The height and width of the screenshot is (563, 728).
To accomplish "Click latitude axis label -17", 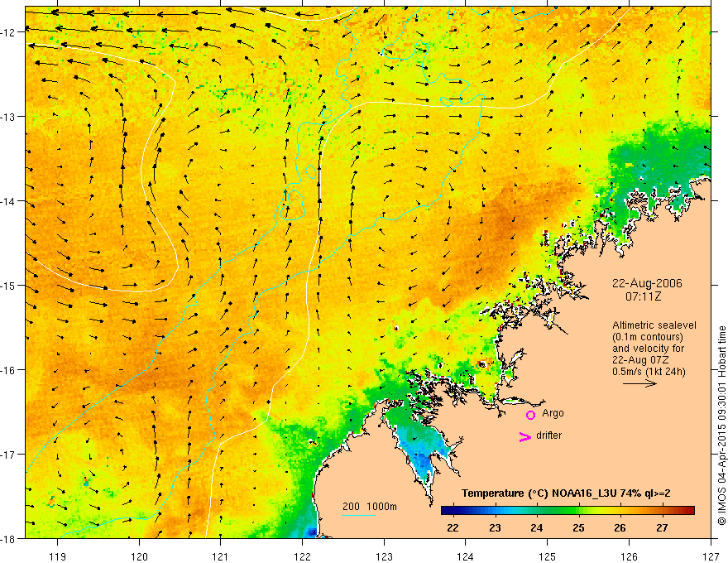I will [x=9, y=455].
